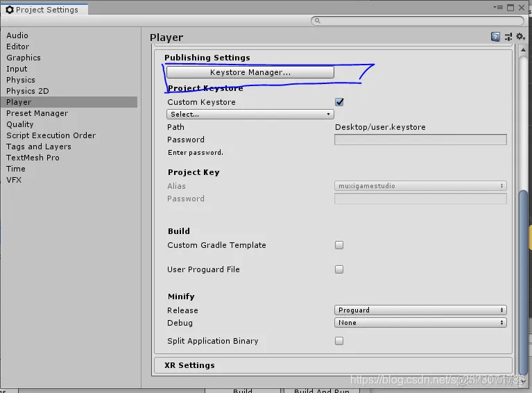Select Audio settings category
This screenshot has height=393, width=532.
pos(17,35)
